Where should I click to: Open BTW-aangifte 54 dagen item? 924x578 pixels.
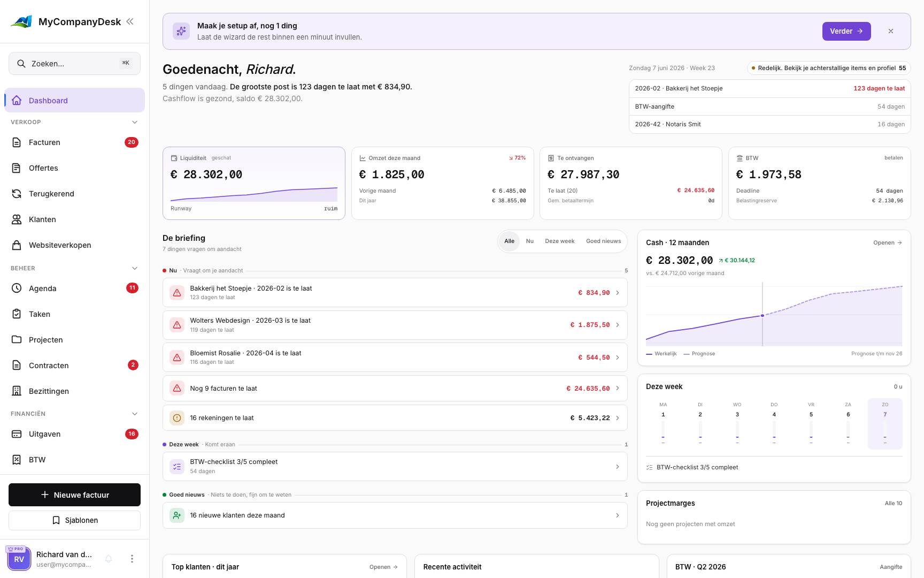click(770, 107)
